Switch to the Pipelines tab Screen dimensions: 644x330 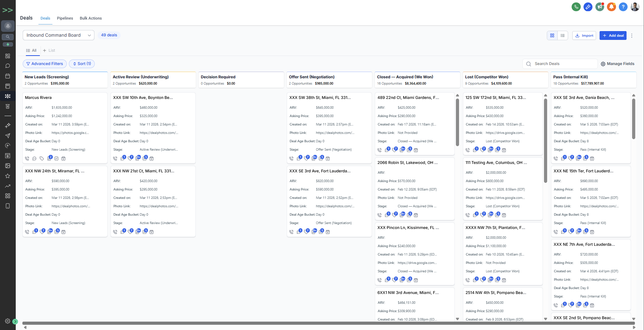tap(65, 18)
